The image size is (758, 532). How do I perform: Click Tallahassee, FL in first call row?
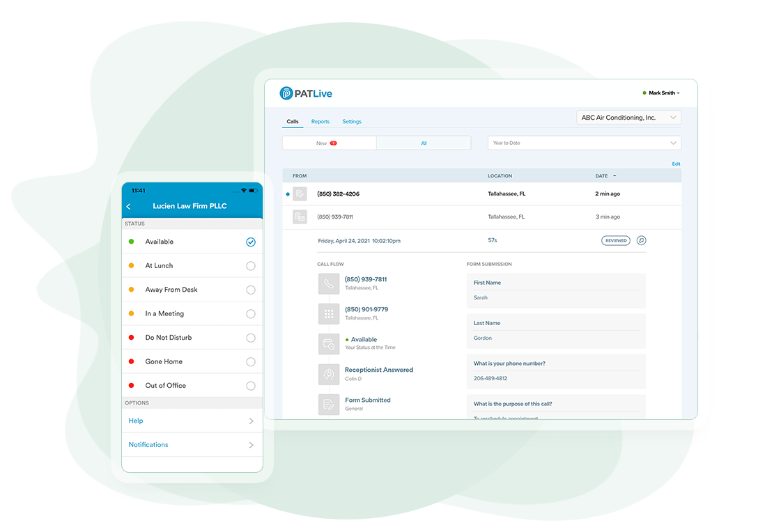506,194
